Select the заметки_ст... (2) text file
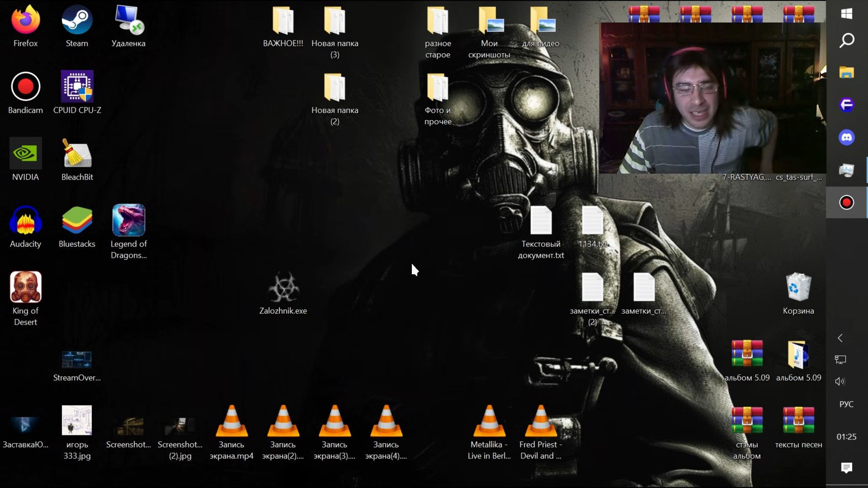The width and height of the screenshot is (868, 488). click(x=593, y=299)
